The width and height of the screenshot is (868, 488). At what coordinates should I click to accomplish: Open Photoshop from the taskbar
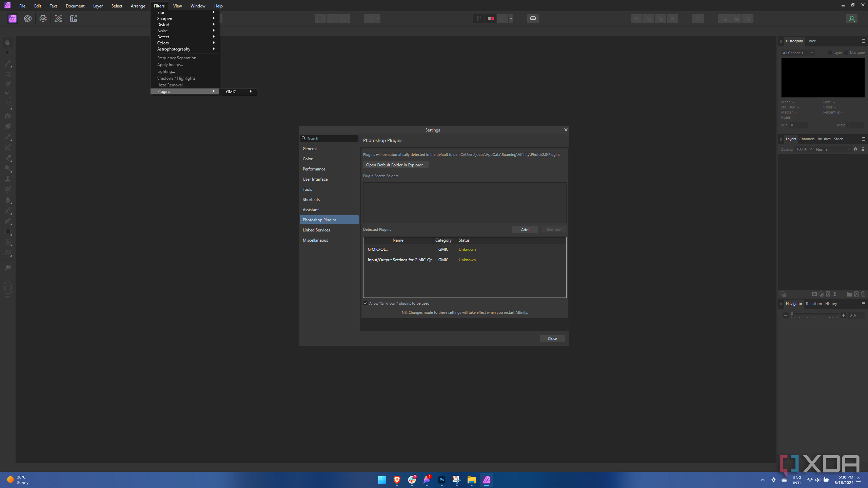(441, 480)
